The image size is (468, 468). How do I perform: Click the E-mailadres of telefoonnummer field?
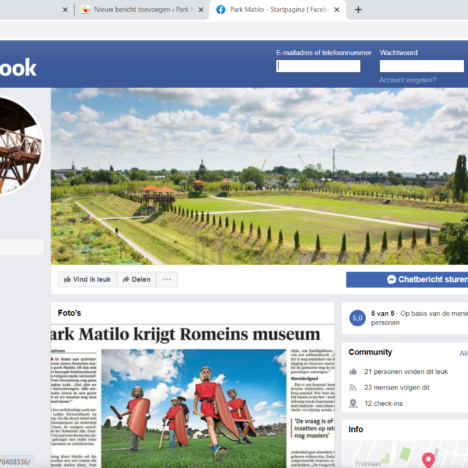[x=318, y=66]
